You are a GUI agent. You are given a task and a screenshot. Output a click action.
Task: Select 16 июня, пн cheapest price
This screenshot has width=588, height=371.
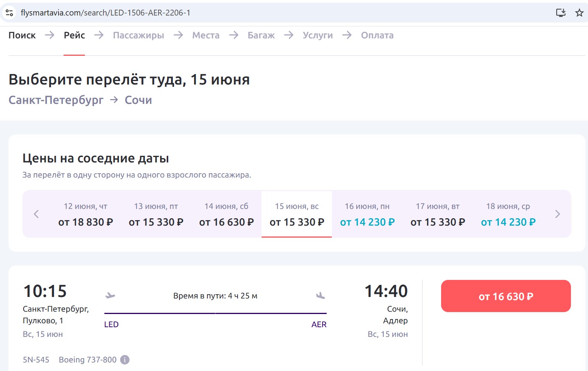(367, 214)
